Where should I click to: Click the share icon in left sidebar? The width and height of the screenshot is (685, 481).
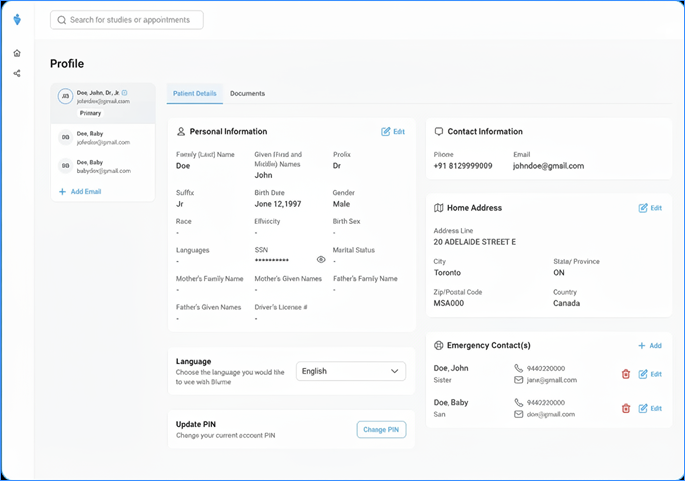click(x=17, y=73)
